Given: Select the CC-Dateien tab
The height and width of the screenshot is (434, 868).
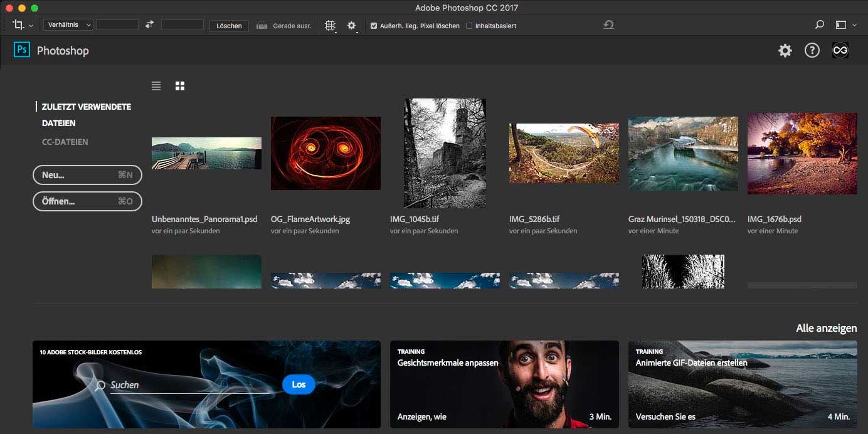Looking at the screenshot, I should tap(65, 142).
